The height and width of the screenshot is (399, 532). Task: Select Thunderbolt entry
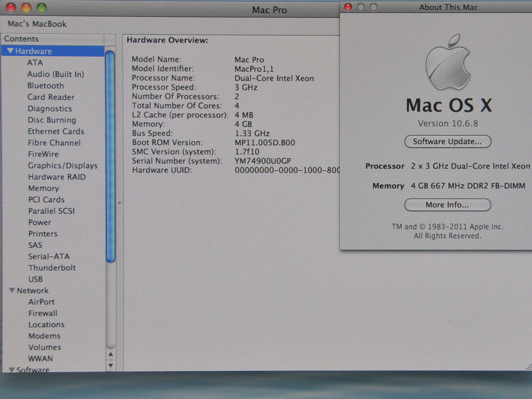(x=53, y=268)
